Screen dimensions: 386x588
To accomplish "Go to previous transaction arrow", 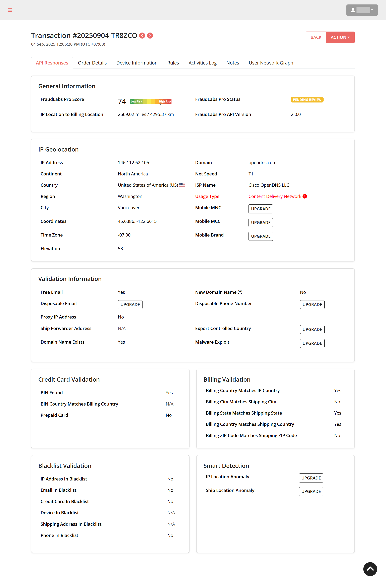I will point(142,36).
